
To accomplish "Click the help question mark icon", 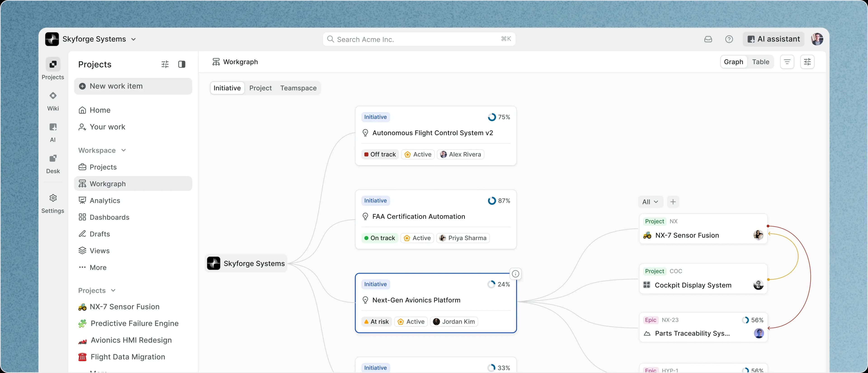I will [x=729, y=39].
